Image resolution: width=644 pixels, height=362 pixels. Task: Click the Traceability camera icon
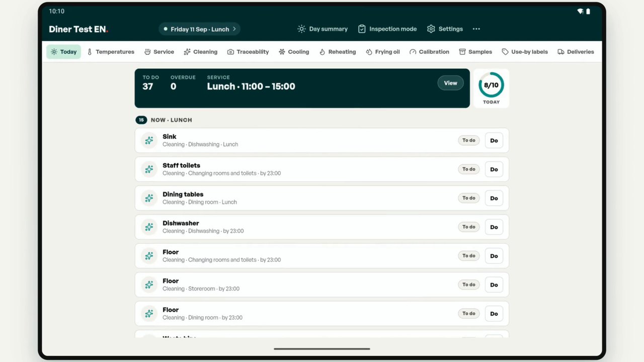point(230,52)
